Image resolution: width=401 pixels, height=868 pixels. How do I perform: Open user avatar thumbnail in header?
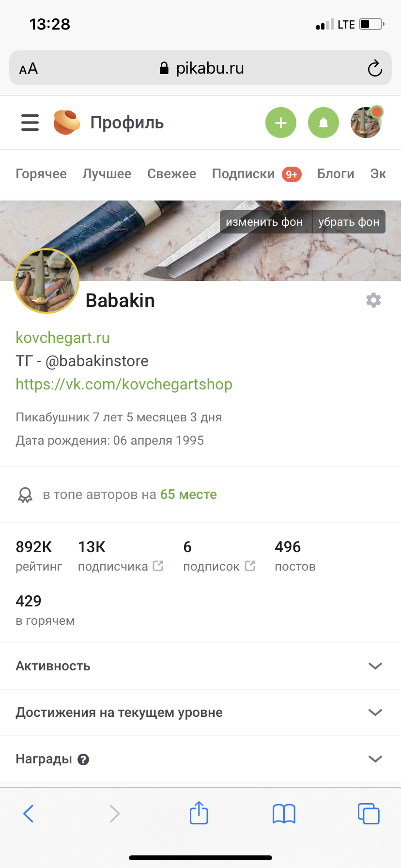click(x=366, y=123)
